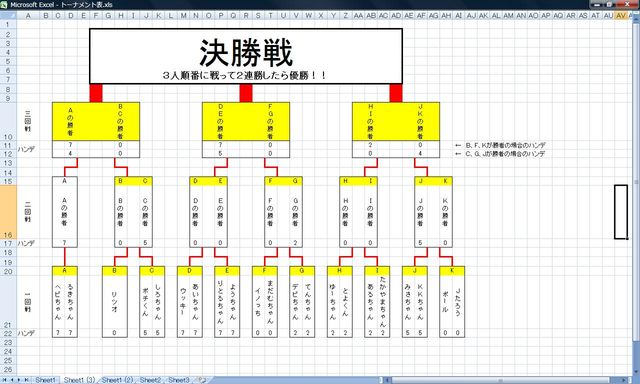Insert a new worksheet via tab icon
The height and width of the screenshot is (384, 640).
[202, 380]
